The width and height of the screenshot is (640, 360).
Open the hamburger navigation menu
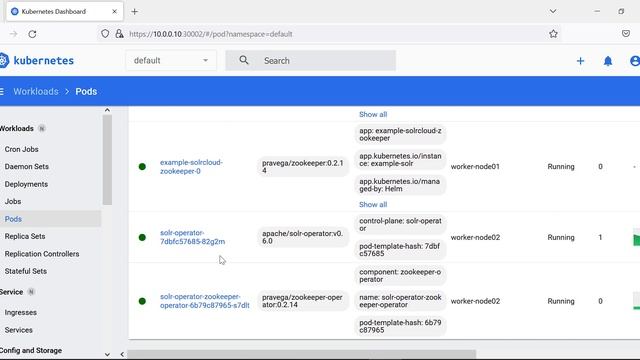click(x=2, y=91)
